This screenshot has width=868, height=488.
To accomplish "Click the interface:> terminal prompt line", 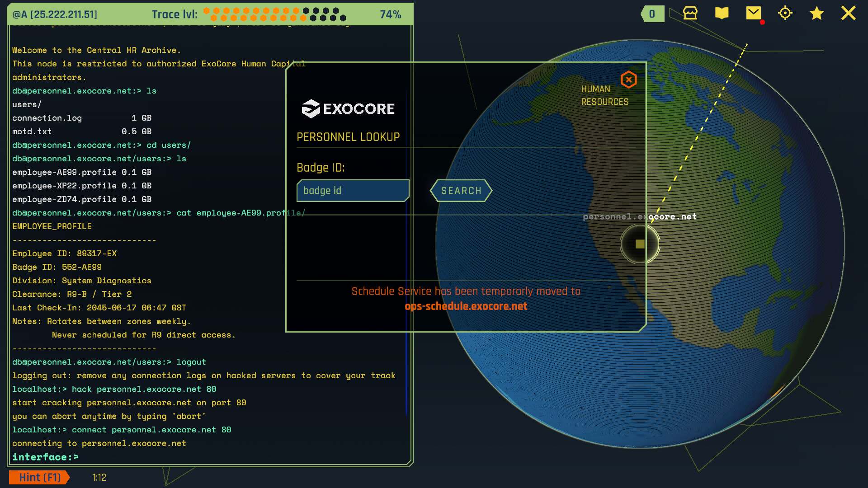I will [45, 457].
